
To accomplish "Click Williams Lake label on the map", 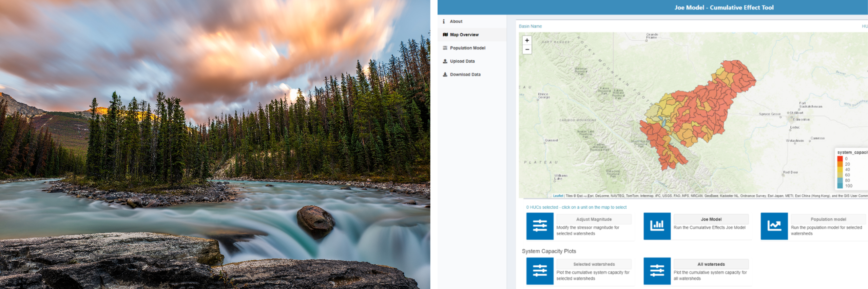I will tap(561, 177).
